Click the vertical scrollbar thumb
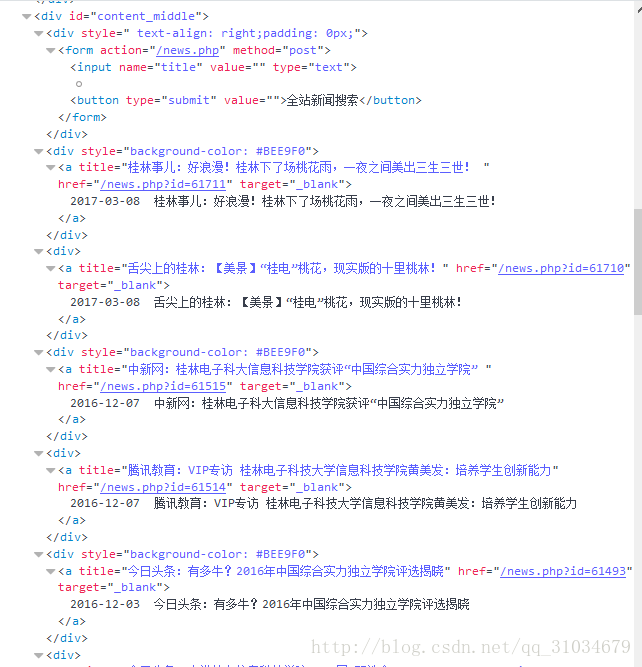The width and height of the screenshot is (642, 667). [x=638, y=262]
